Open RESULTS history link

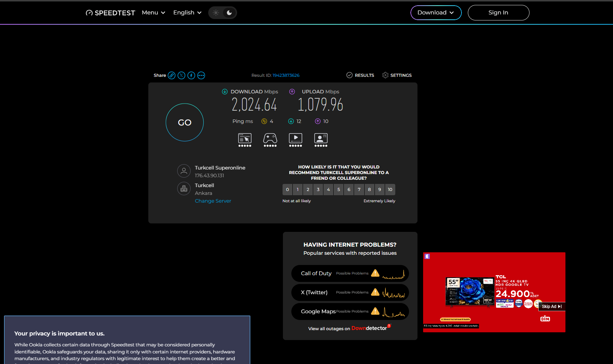[x=360, y=75]
